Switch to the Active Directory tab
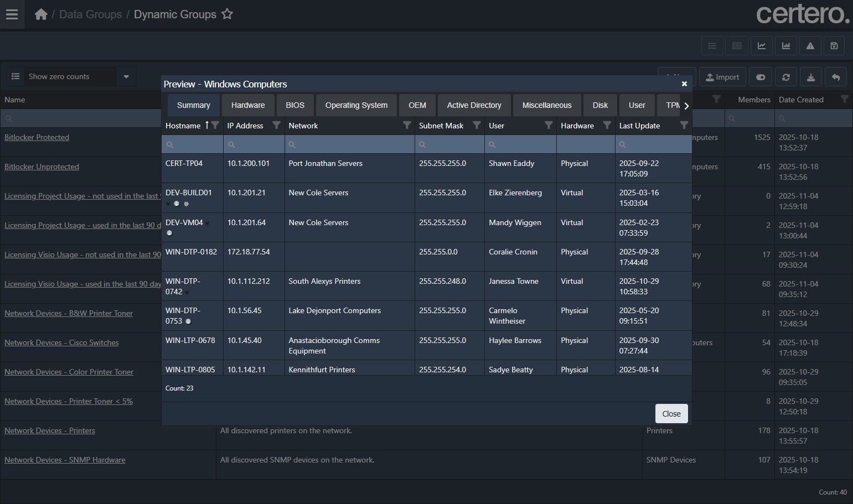Image resolution: width=853 pixels, height=504 pixels. click(x=474, y=105)
